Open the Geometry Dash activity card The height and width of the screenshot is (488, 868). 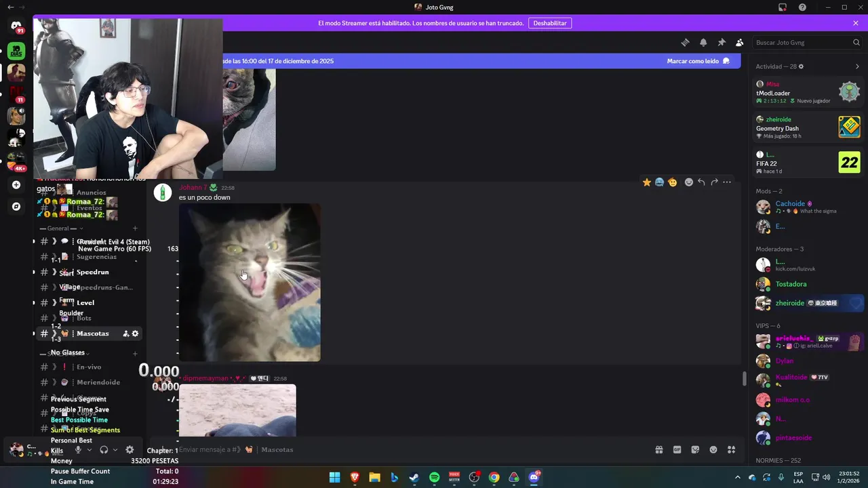[x=808, y=127]
